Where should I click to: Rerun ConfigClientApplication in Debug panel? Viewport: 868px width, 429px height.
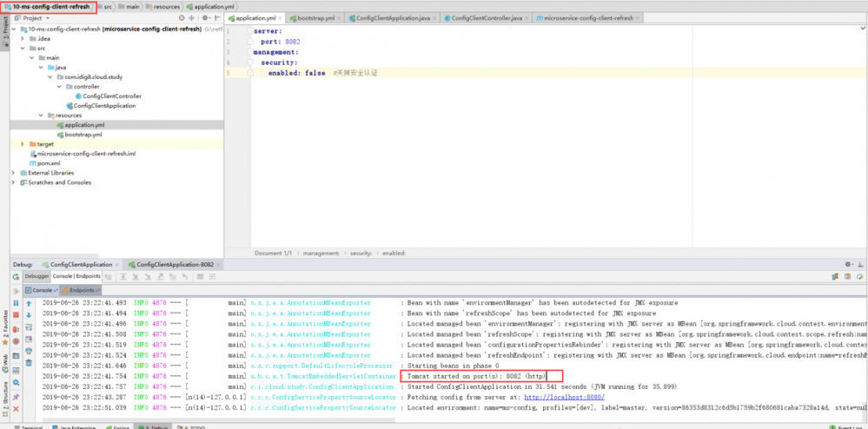[x=16, y=275]
